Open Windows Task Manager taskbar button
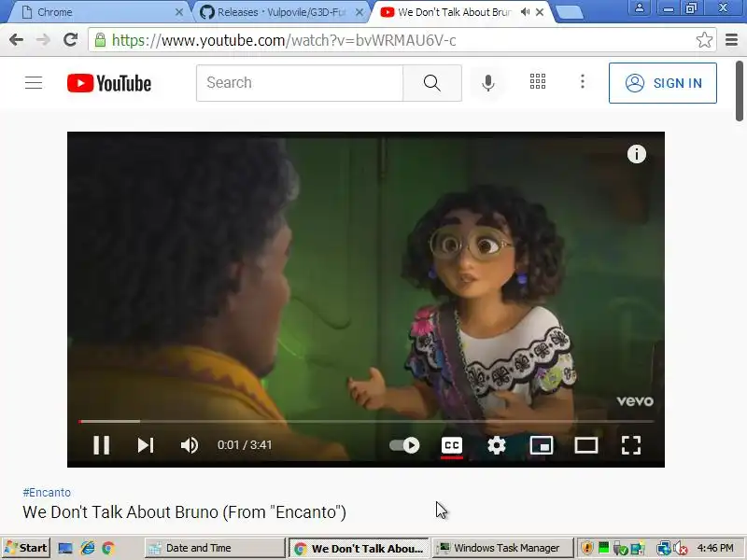Screen dimensions: 747x560 point(502,548)
